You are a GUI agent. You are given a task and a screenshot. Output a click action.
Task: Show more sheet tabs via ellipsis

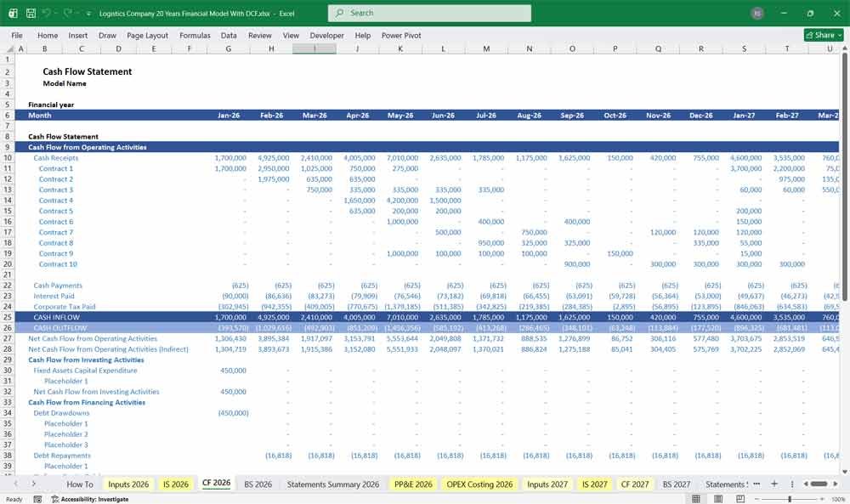click(756, 484)
